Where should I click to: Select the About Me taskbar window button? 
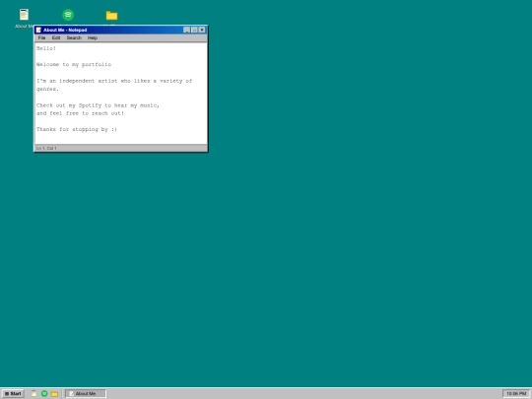(86, 393)
